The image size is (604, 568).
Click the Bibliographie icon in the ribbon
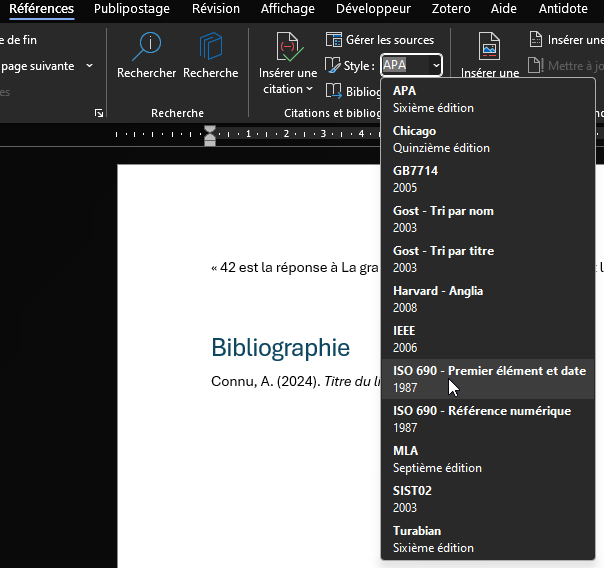click(x=335, y=91)
